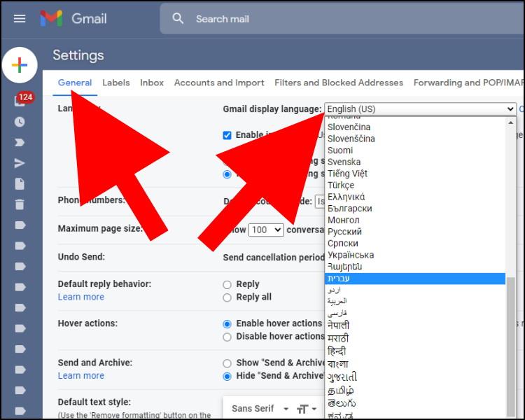Click the language list scroll-up arrow

[x=510, y=122]
